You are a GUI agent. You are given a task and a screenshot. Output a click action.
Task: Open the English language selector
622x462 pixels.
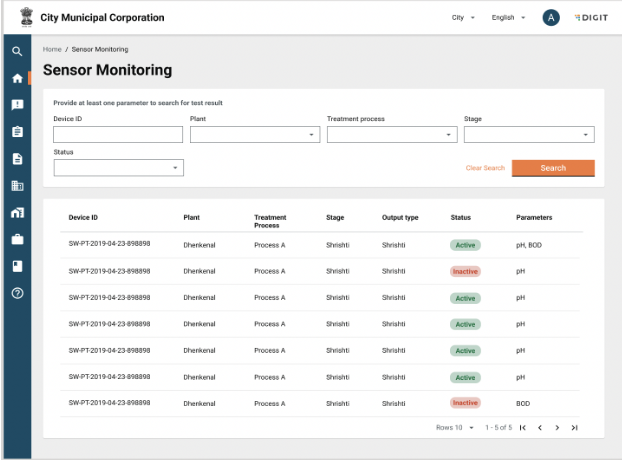coord(508,18)
